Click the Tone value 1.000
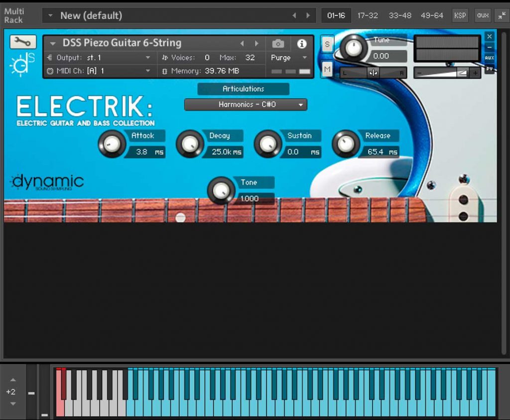The image size is (510, 420). 249,198
